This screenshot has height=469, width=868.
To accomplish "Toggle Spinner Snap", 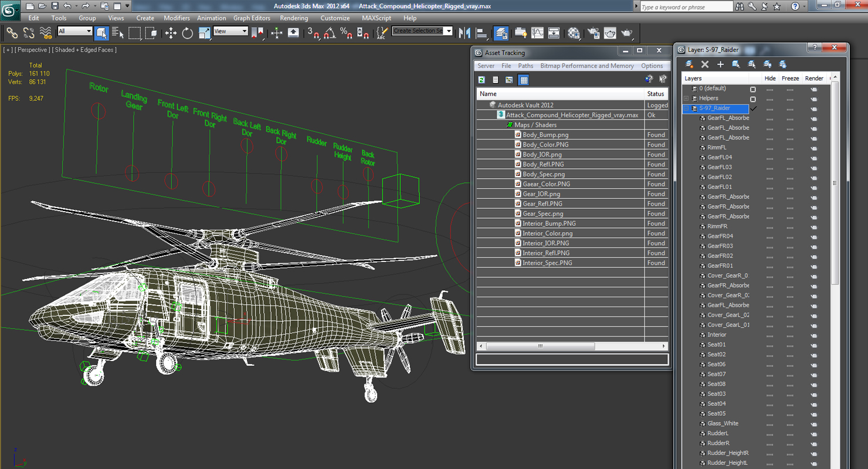I will pos(362,33).
